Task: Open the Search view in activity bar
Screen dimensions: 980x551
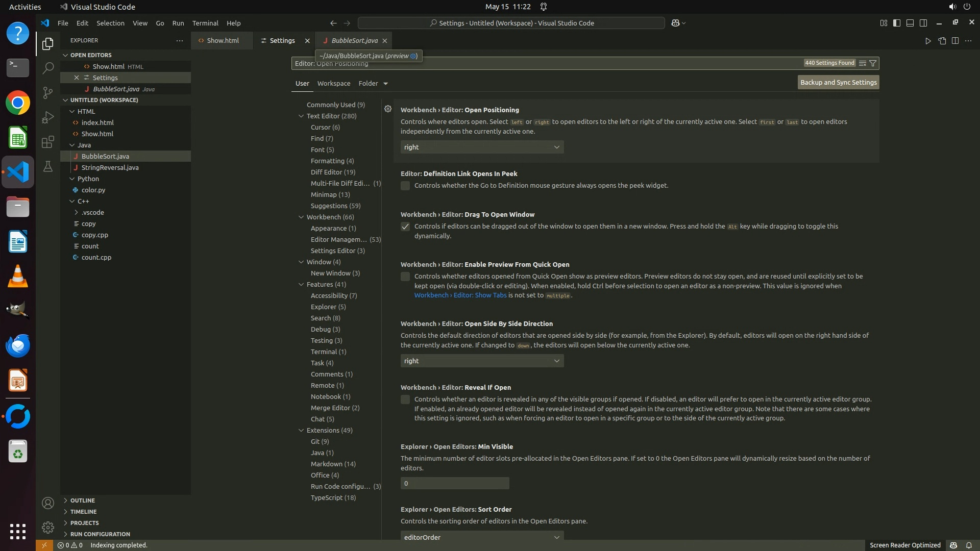Action: [x=47, y=68]
